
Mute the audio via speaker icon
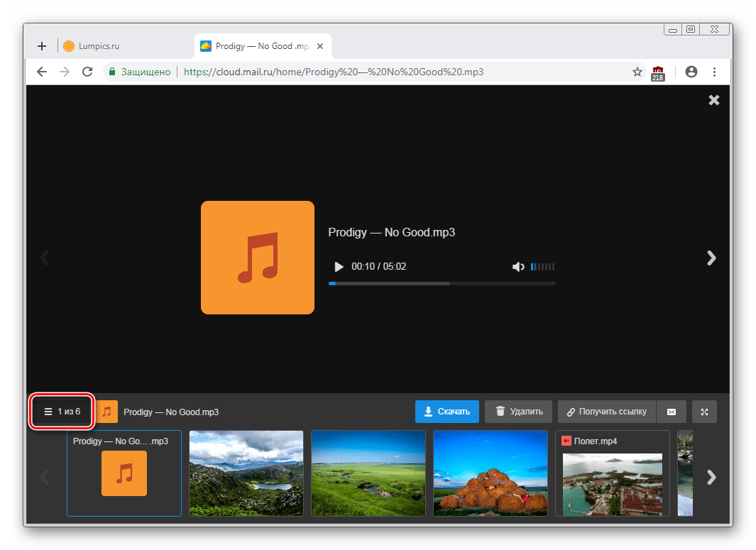point(518,267)
